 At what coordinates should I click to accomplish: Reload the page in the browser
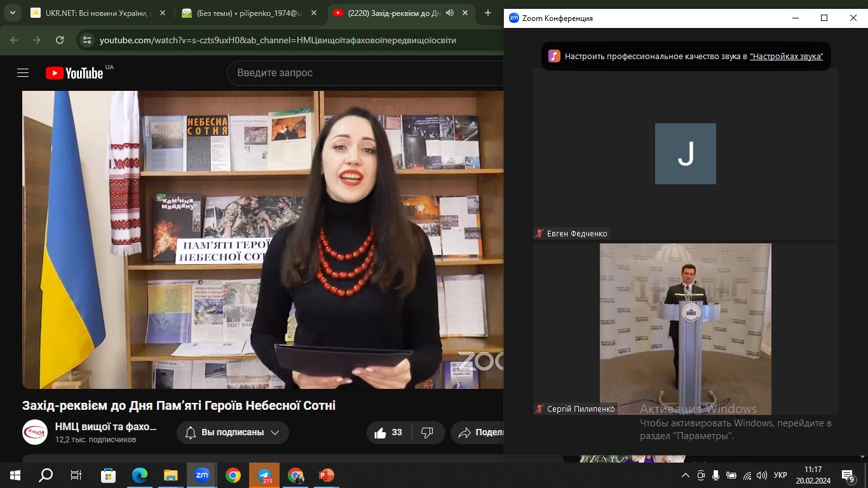tap(60, 40)
